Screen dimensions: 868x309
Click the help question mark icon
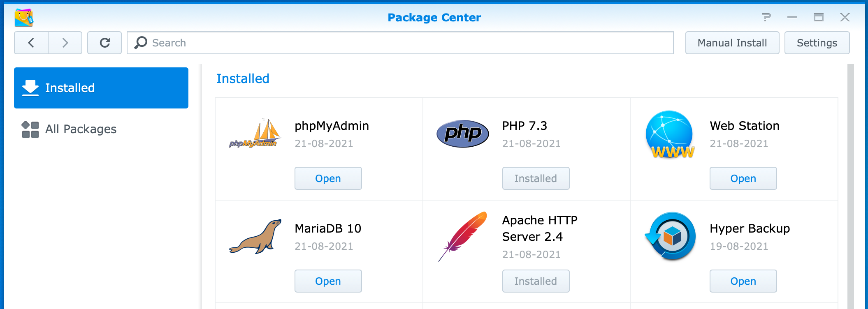coord(766,17)
